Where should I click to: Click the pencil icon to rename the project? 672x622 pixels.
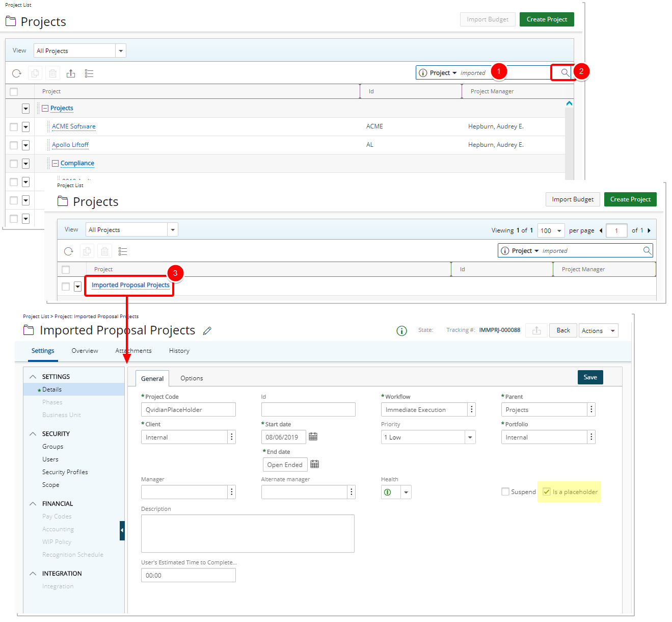coord(207,331)
